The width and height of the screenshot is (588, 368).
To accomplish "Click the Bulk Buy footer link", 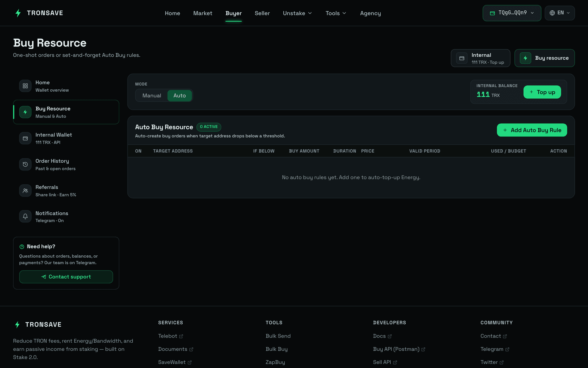I will point(277,349).
